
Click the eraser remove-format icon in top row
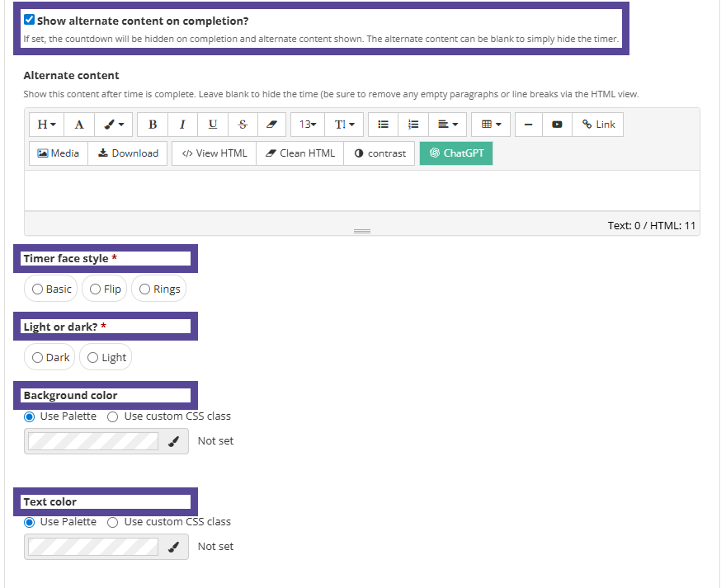[271, 125]
